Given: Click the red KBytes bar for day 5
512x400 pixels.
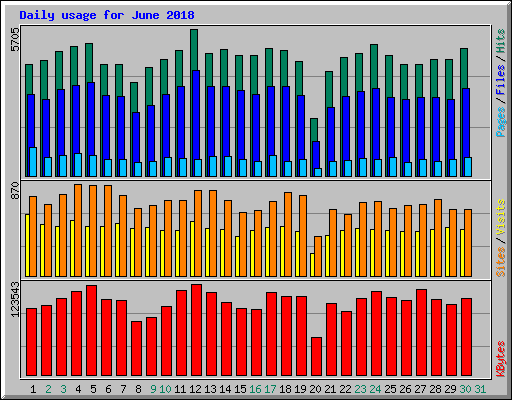Looking at the screenshot, I should click(x=91, y=331).
